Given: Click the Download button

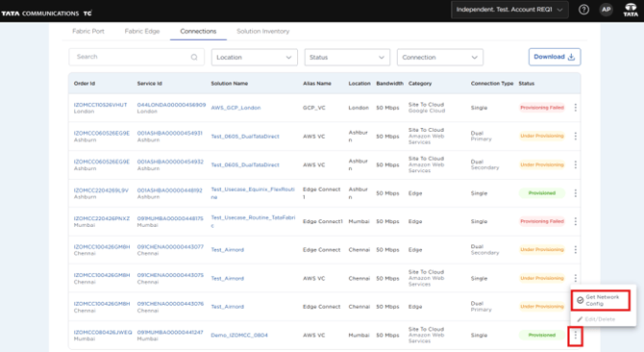Looking at the screenshot, I should pos(555,57).
